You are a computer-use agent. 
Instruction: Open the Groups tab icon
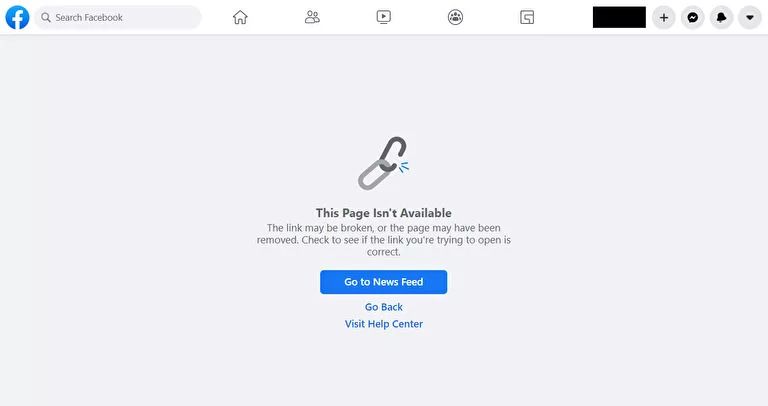pyautogui.click(x=456, y=18)
